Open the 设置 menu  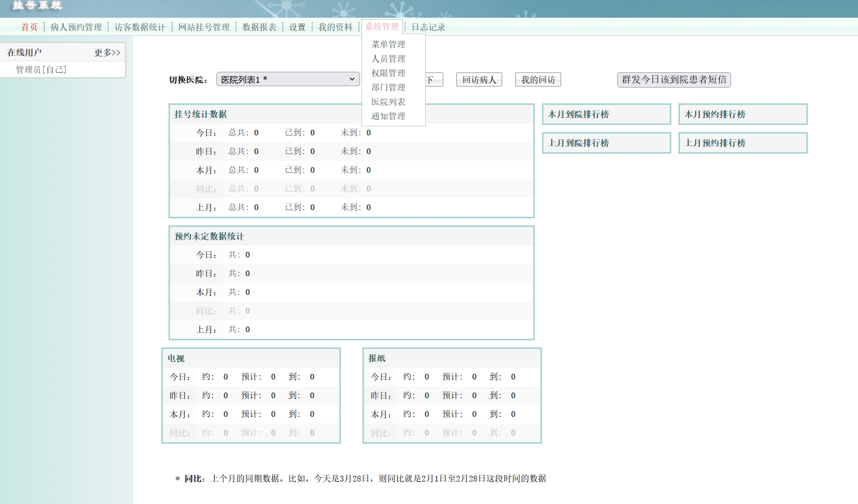297,27
